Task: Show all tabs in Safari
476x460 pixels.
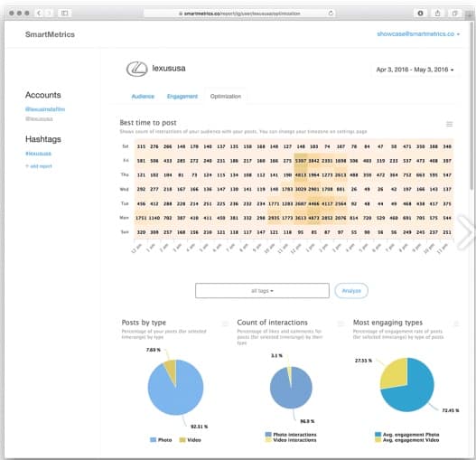Action: [x=454, y=13]
